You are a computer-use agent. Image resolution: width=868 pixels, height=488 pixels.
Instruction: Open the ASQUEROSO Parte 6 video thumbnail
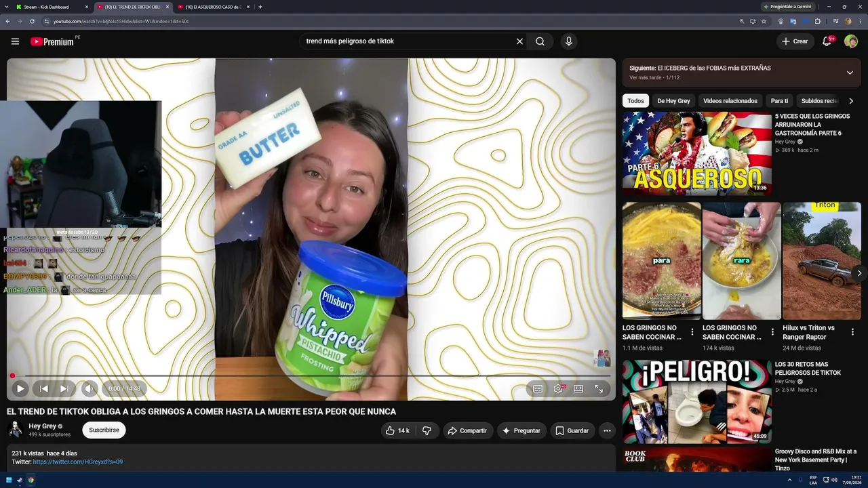[x=697, y=154]
